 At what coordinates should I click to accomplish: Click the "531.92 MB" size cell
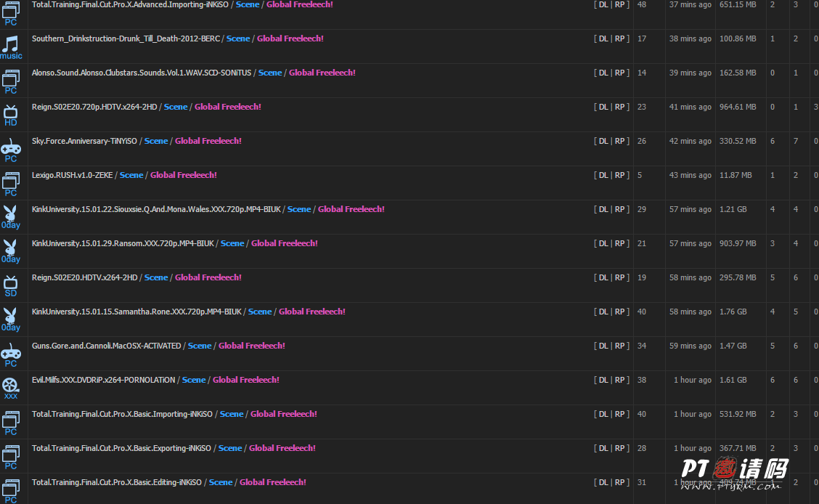(x=738, y=414)
